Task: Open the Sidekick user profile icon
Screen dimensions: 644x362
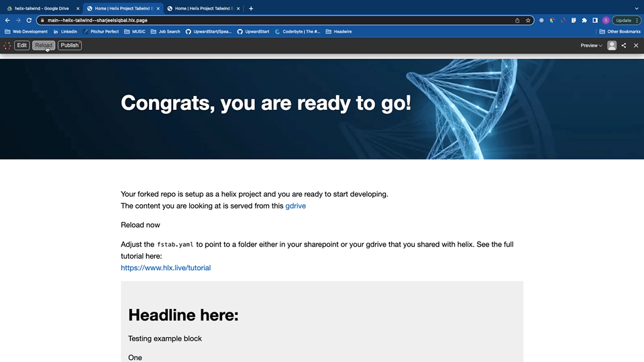Action: (x=612, y=46)
